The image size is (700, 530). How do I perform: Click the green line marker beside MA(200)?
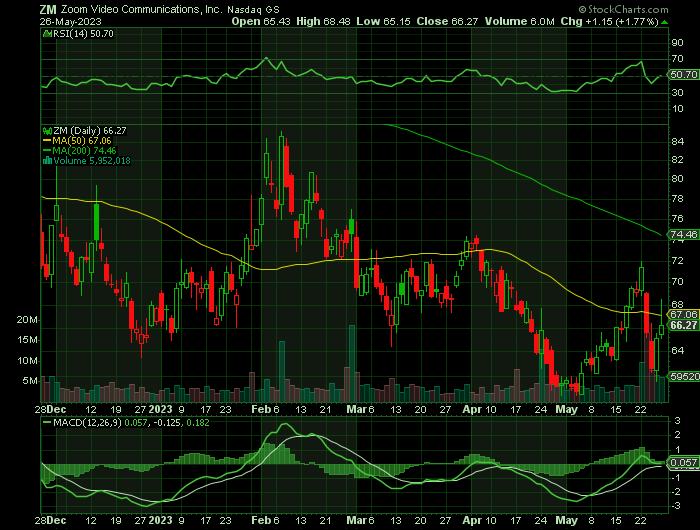[x=47, y=150]
